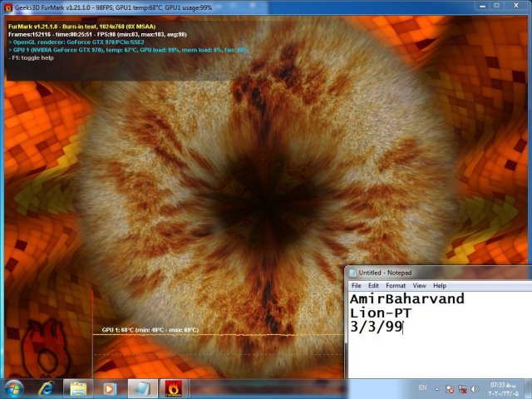The height and width of the screenshot is (399, 532).
Task: Open Notepad's Format menu
Action: 396,286
